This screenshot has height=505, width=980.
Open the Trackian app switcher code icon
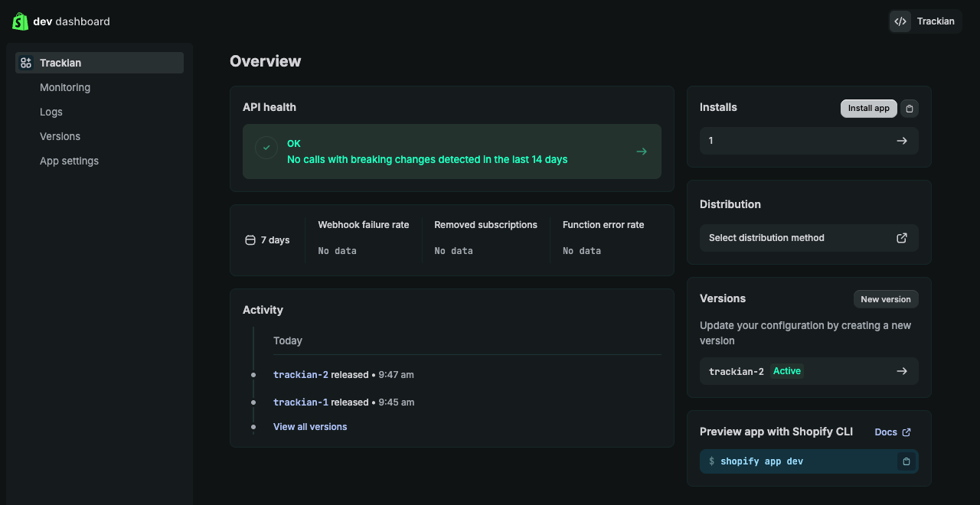point(900,21)
